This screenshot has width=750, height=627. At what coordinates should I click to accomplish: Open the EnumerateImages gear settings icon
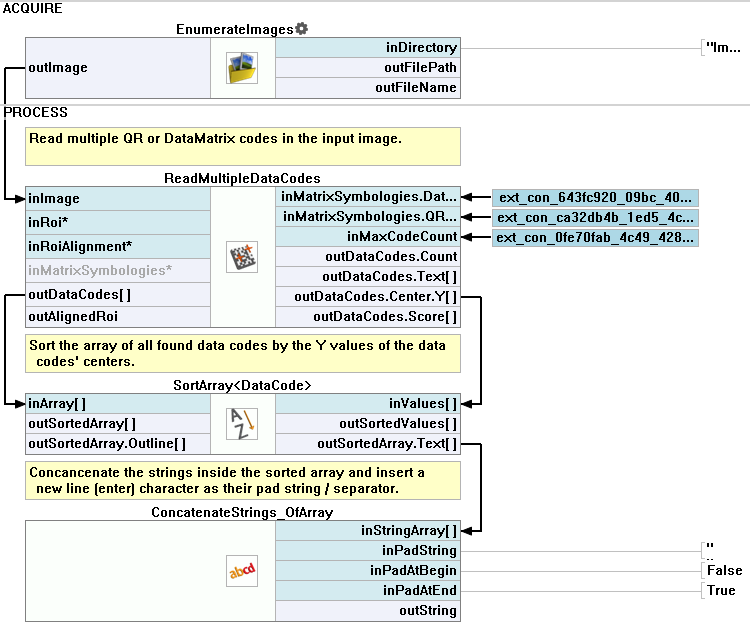coord(301,29)
